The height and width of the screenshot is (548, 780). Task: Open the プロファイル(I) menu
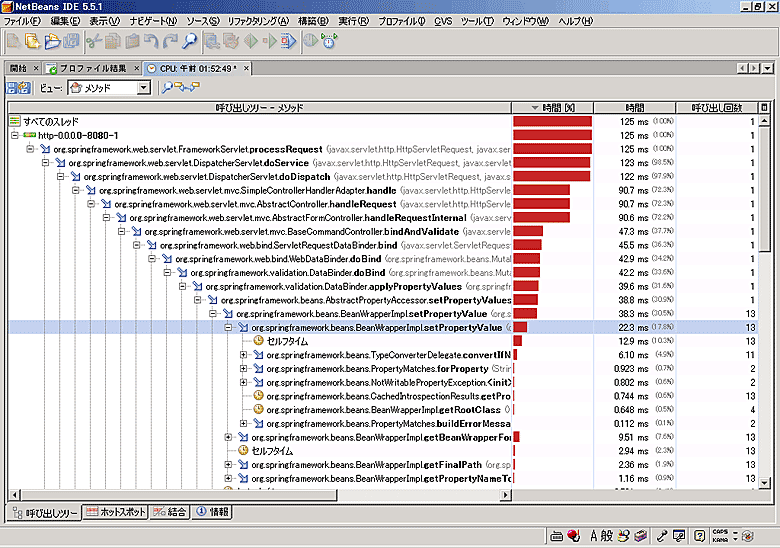[x=402, y=21]
